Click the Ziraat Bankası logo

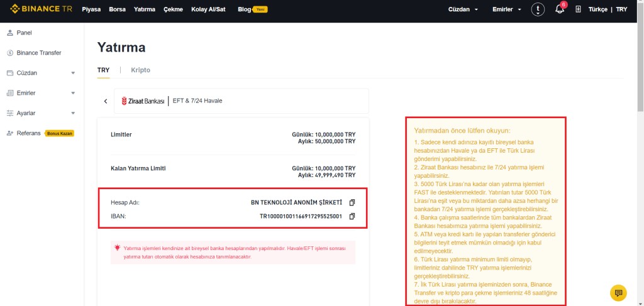tap(143, 101)
